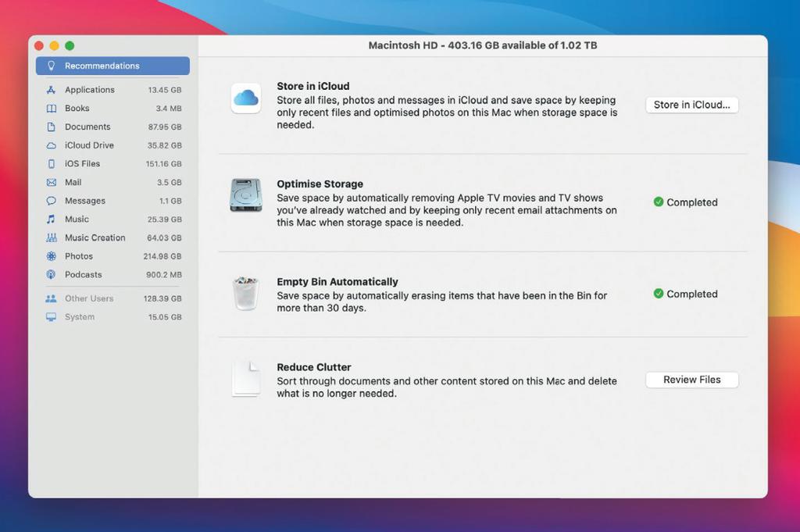The width and height of the screenshot is (800, 532).
Task: Click the Reduce Clutter document icon
Action: 246,379
